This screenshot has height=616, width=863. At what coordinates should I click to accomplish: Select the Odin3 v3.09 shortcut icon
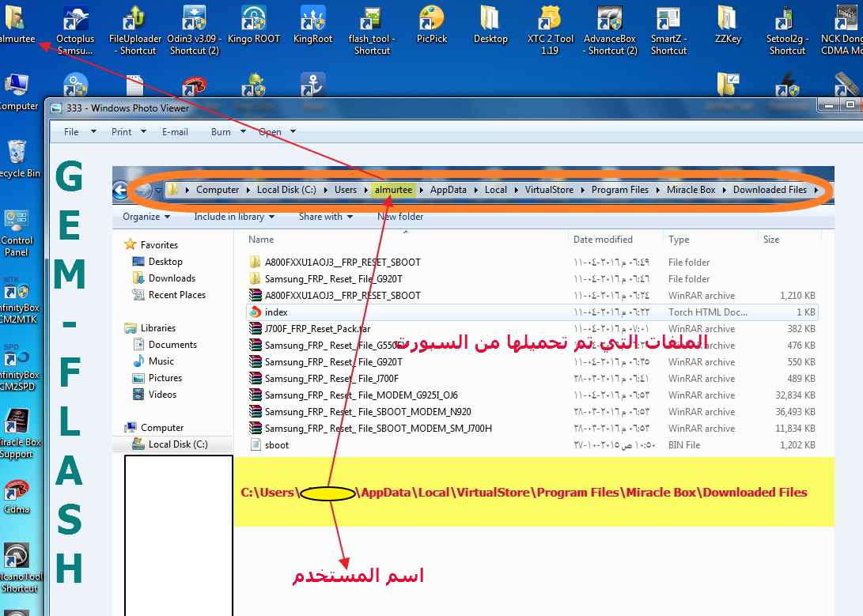195,30
